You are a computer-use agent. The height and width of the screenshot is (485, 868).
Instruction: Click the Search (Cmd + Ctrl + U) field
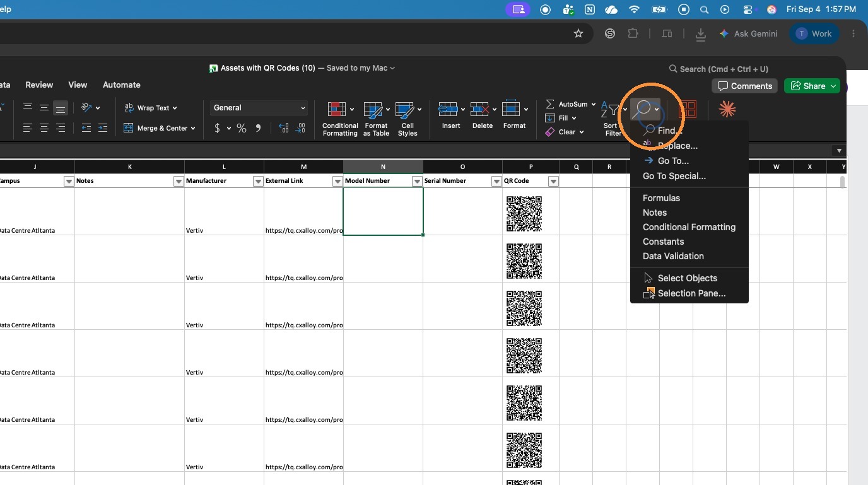click(x=718, y=69)
